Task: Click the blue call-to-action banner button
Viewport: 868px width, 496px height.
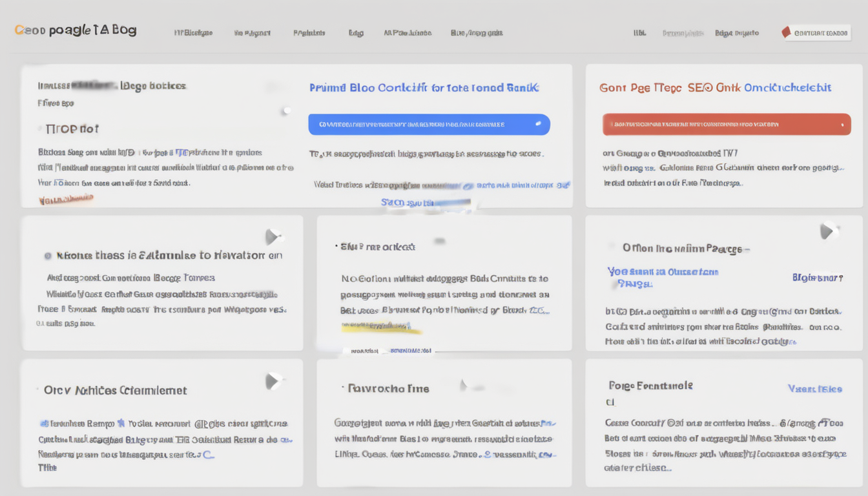Action: tap(429, 124)
